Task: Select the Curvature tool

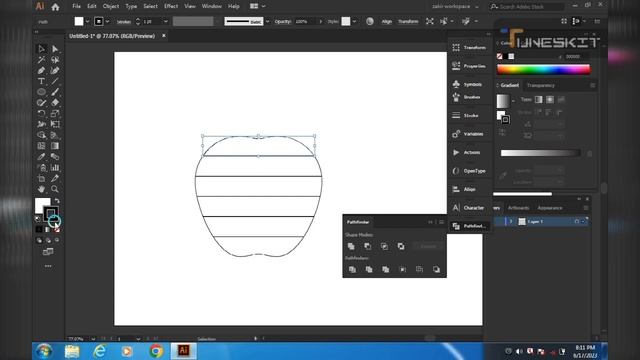Action: [55, 71]
